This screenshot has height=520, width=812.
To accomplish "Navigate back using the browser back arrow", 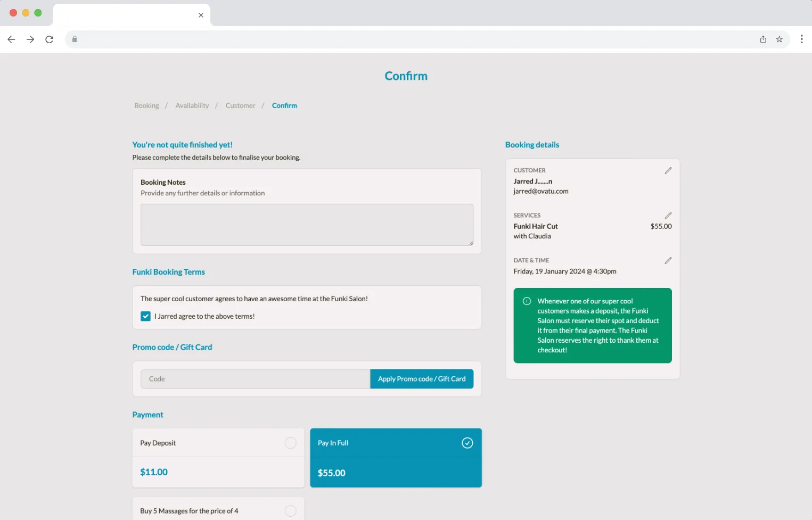I will 11,39.
